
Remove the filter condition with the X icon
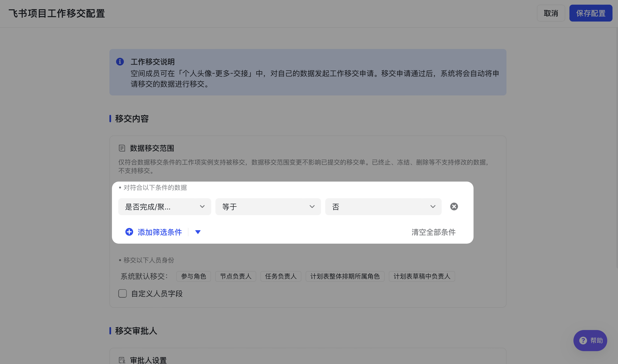point(454,206)
